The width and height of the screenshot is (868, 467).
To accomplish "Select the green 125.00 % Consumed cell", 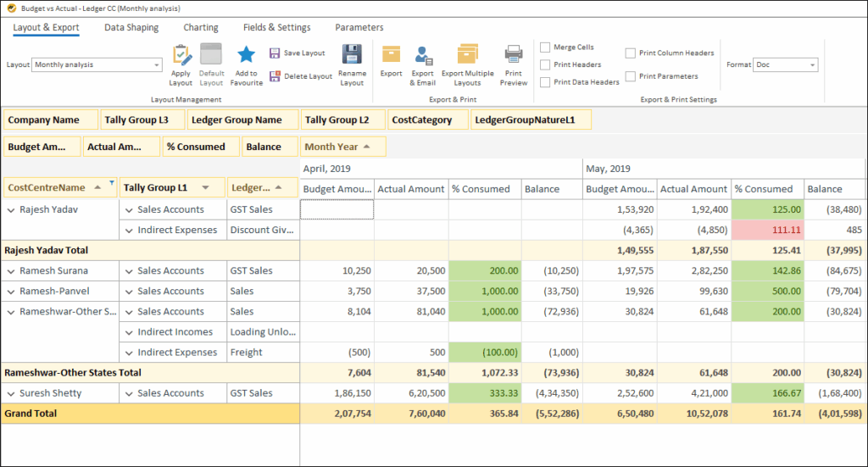I will [767, 209].
